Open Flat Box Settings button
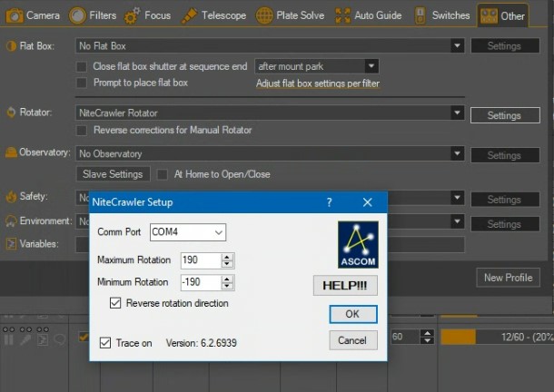The image size is (554, 392). 505,46
